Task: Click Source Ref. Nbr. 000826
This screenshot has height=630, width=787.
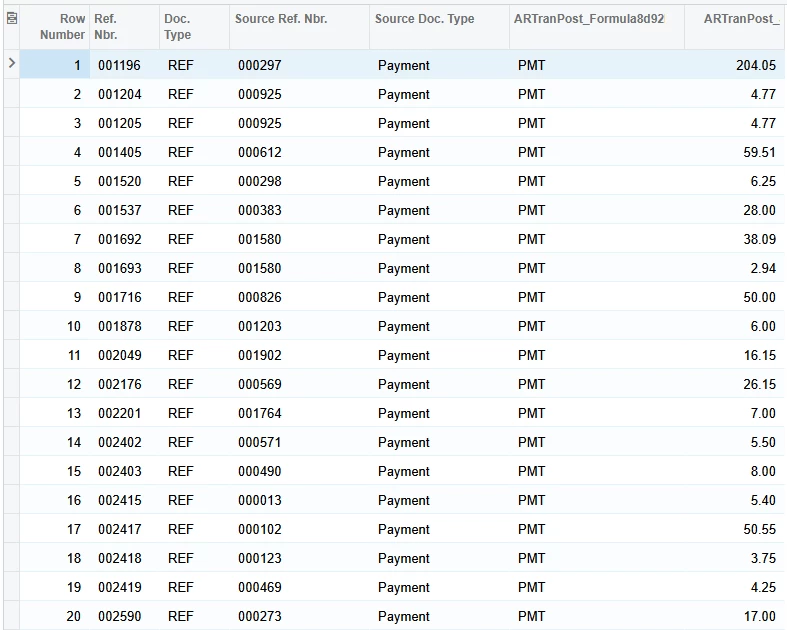Action: point(259,297)
